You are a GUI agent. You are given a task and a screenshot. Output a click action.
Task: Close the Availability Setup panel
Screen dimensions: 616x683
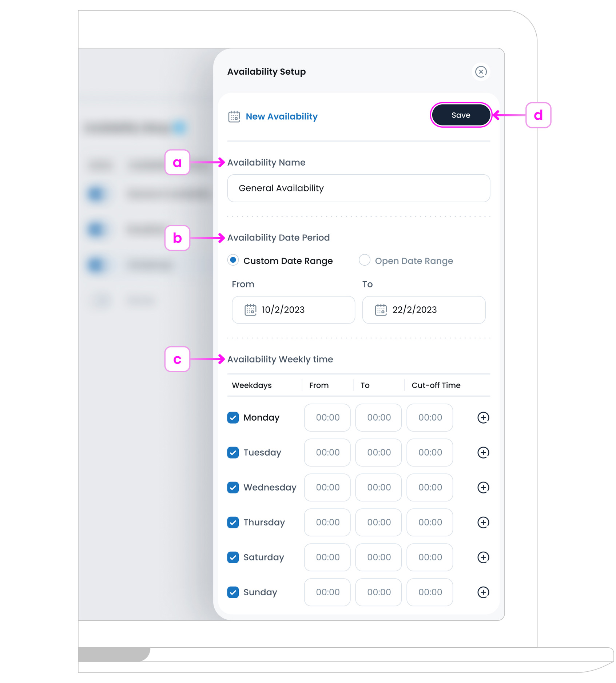[481, 72]
